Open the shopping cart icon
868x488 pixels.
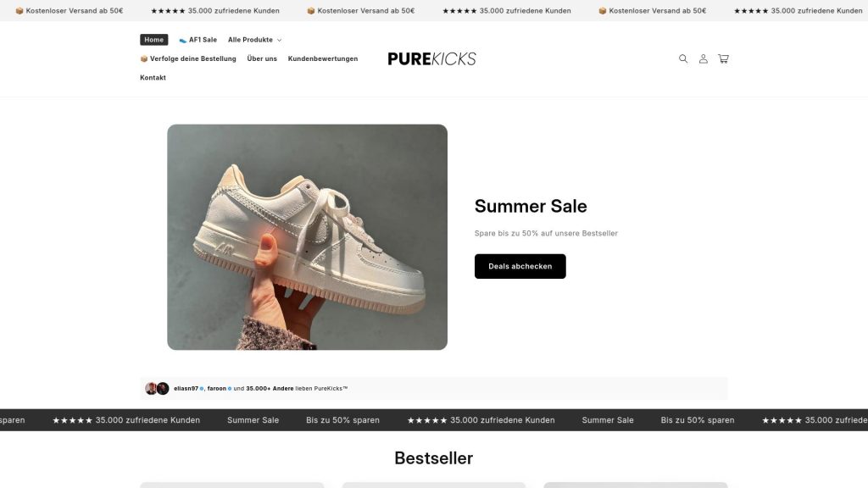(x=723, y=58)
